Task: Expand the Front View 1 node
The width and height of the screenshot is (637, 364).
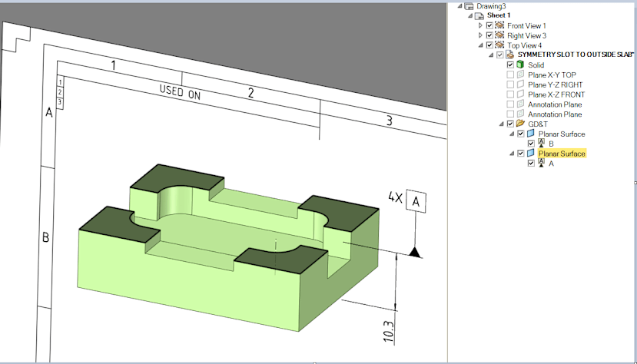Action: point(480,25)
